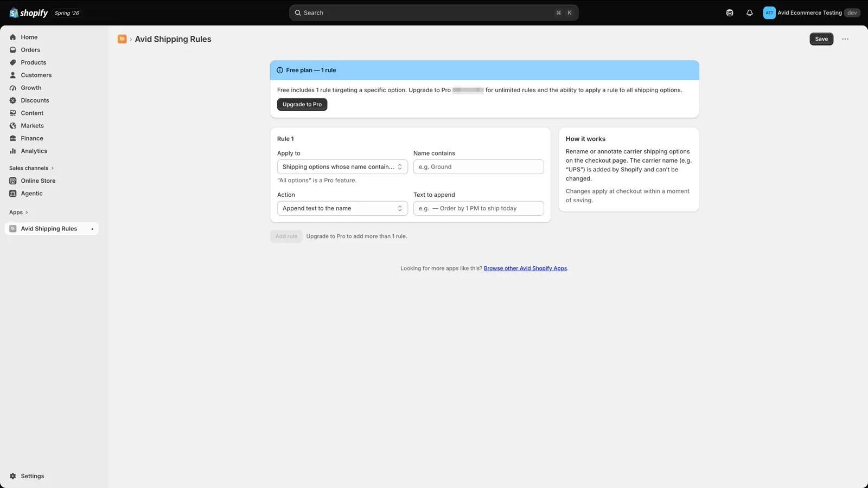This screenshot has height=488, width=868.
Task: Click the Products tag icon
Action: [x=13, y=62]
